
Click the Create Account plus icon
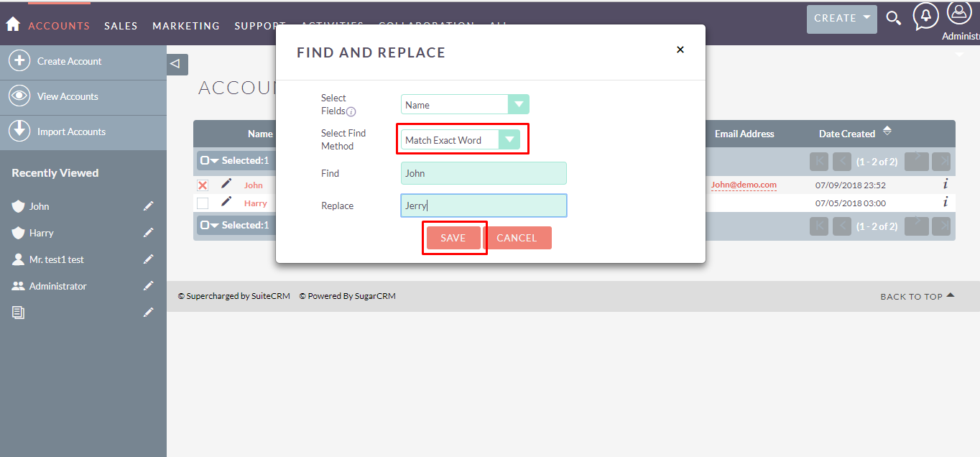20,60
